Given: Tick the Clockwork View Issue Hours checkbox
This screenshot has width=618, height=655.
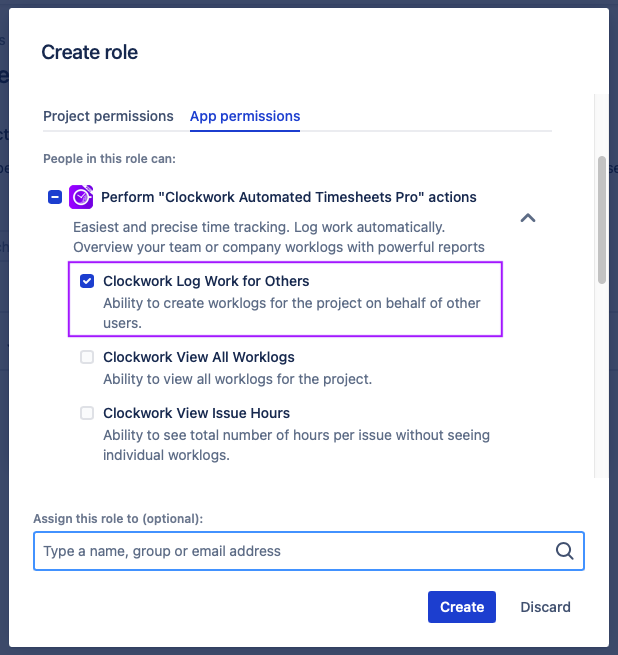Looking at the screenshot, I should click(x=87, y=413).
